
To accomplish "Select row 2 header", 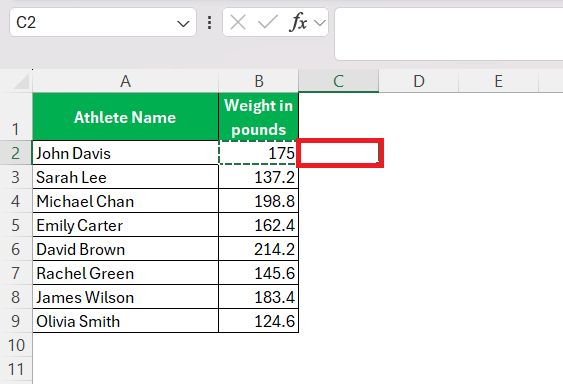I will (x=16, y=153).
